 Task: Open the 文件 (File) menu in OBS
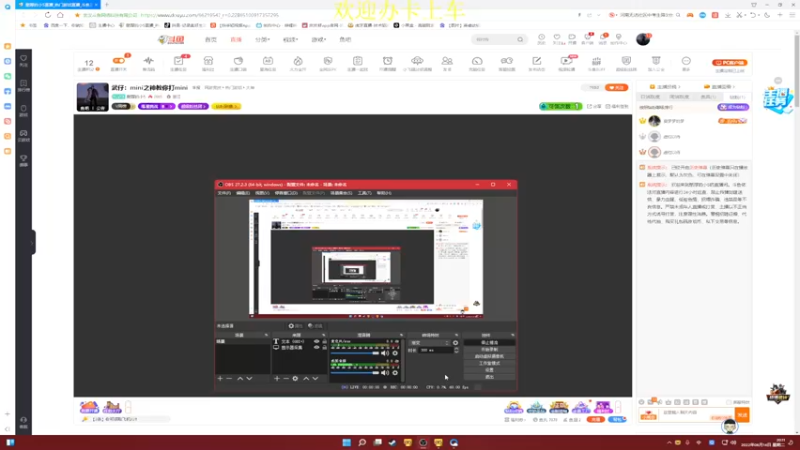[x=224, y=193]
